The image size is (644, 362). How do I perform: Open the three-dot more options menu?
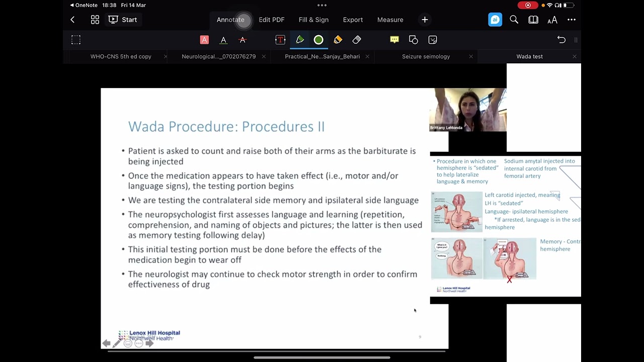(x=572, y=20)
